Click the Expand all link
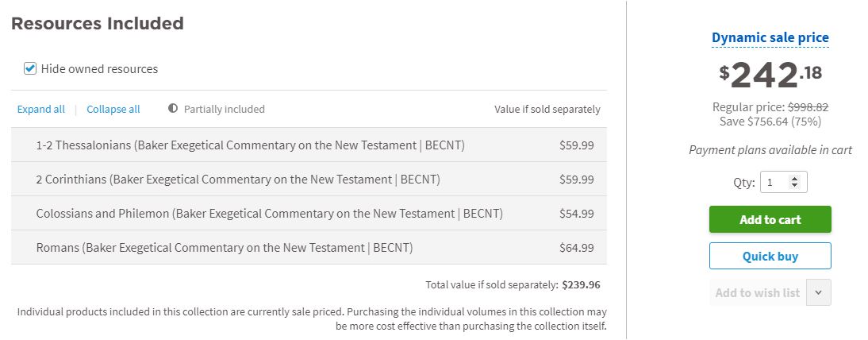The width and height of the screenshot is (868, 340). tap(41, 109)
